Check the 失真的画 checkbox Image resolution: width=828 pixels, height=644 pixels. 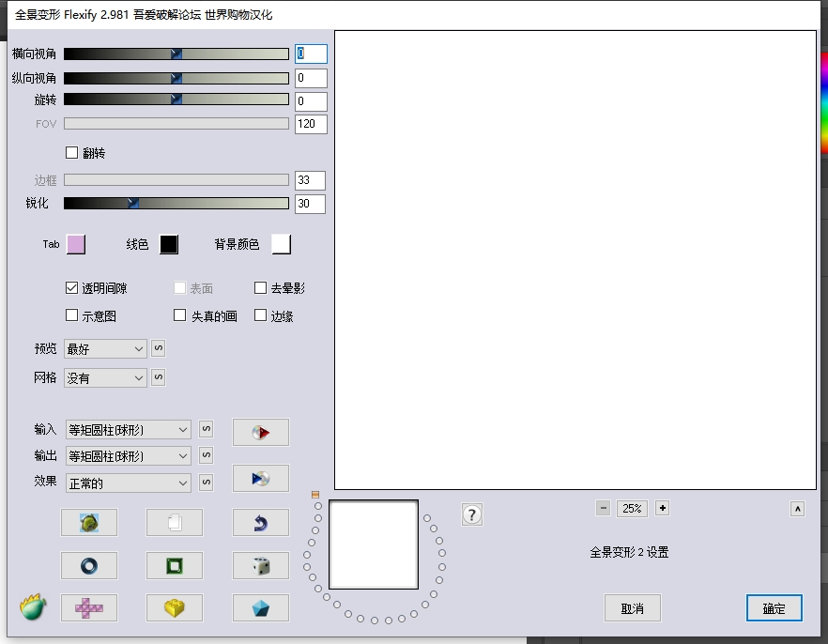[179, 315]
